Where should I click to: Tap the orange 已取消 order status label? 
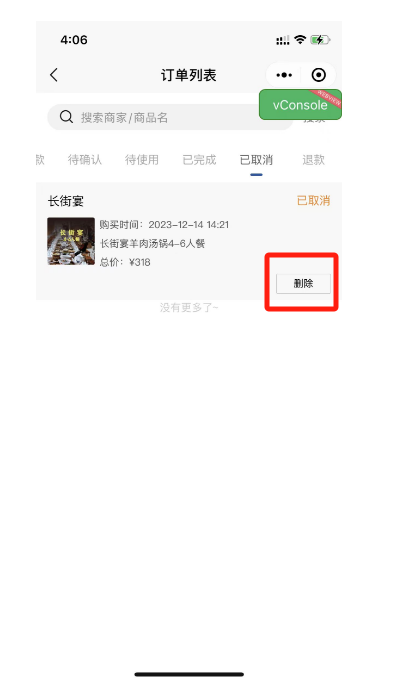click(x=313, y=201)
